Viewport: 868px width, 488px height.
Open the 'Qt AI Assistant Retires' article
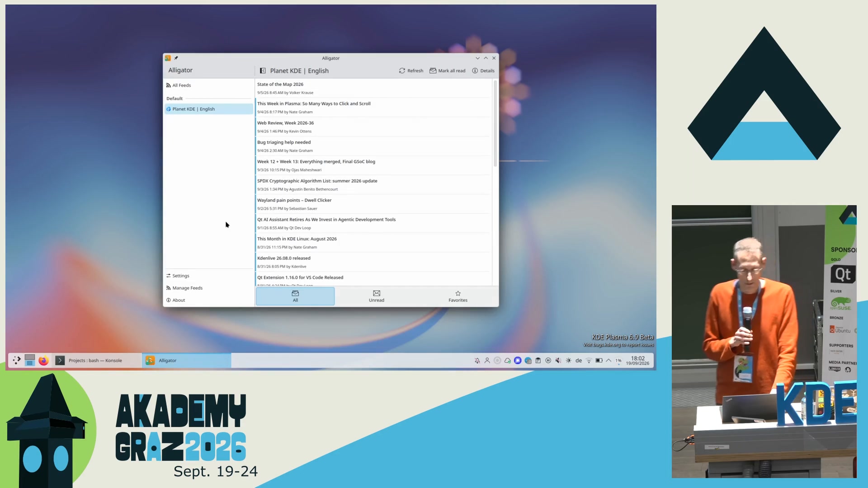373,224
